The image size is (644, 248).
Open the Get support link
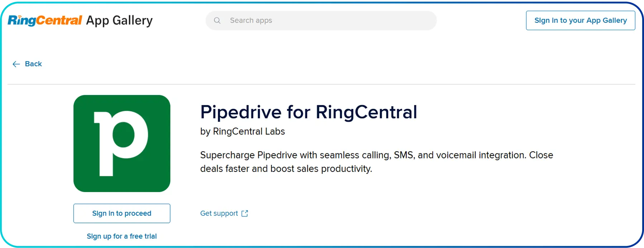point(219,213)
